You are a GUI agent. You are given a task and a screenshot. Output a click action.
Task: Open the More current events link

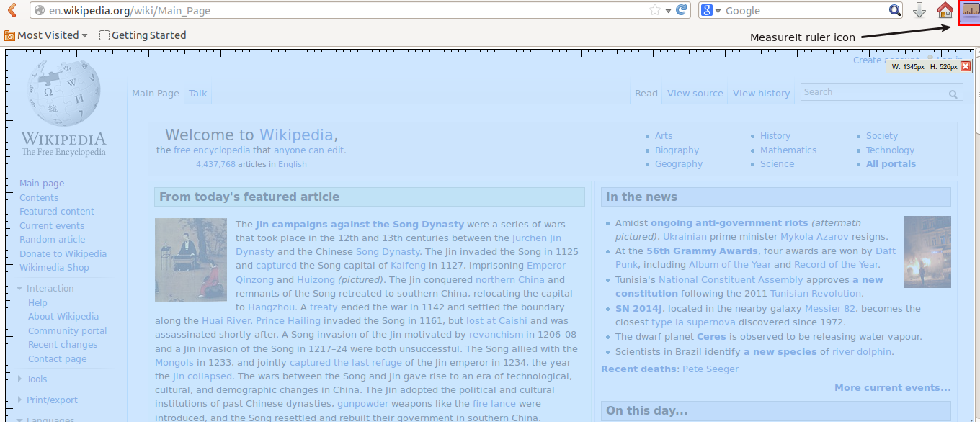click(x=892, y=388)
